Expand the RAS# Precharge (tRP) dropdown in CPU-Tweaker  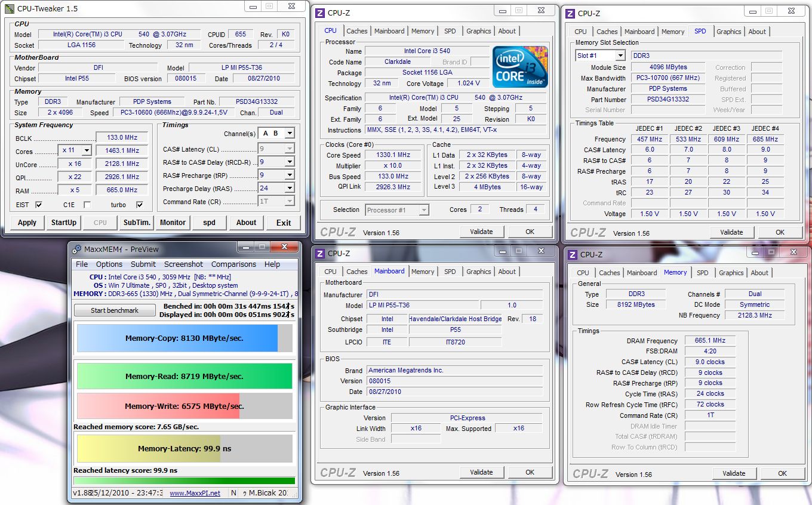tap(290, 175)
